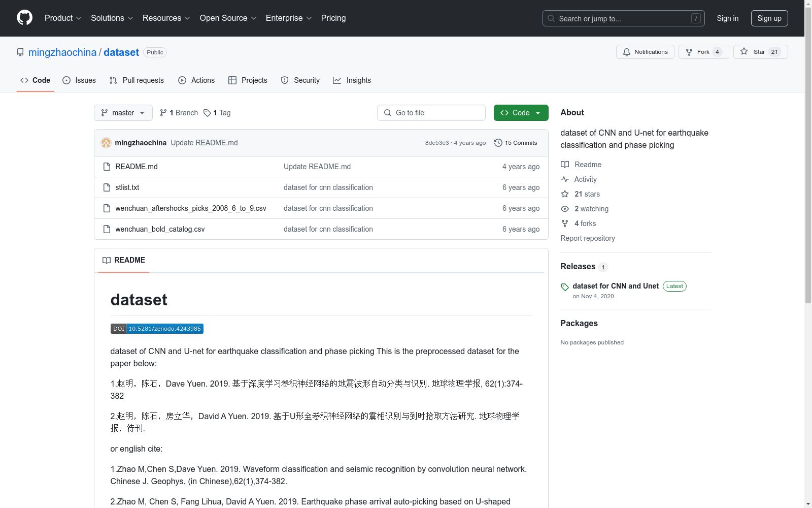Click the Fork icon
Image resolution: width=812 pixels, height=508 pixels.
coord(689,52)
